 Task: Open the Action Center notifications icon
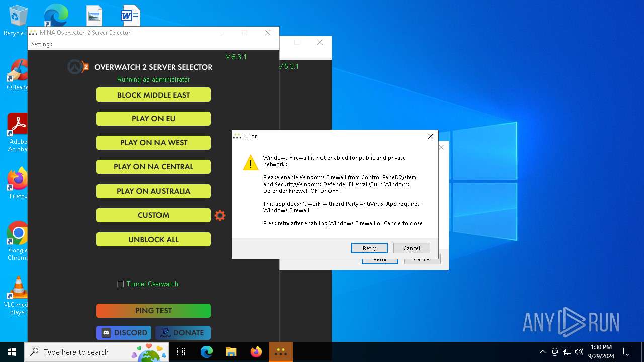[627, 352]
